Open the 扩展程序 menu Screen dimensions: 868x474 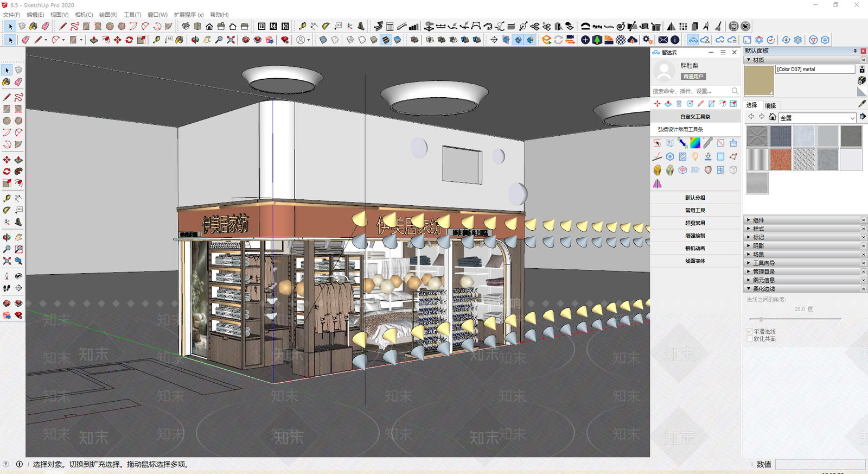click(189, 15)
